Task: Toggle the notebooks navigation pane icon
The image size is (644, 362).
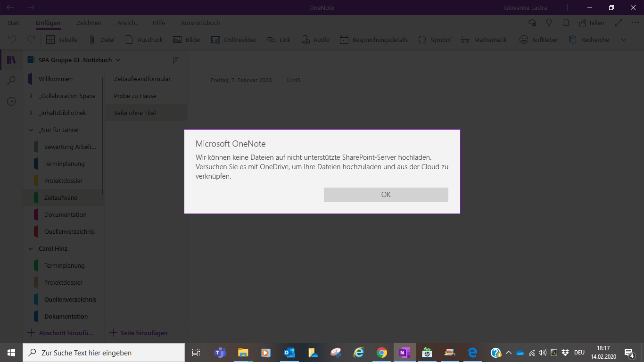Action: tap(11, 60)
